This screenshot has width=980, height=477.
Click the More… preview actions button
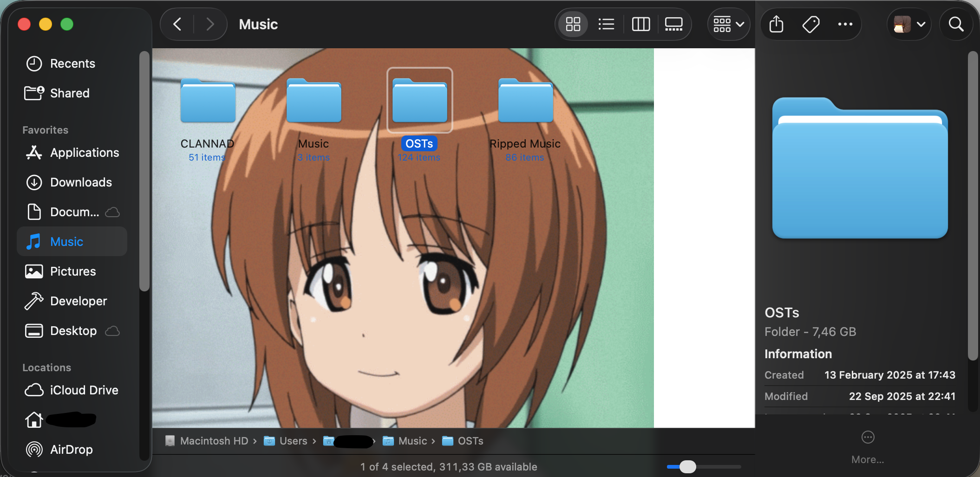868,447
